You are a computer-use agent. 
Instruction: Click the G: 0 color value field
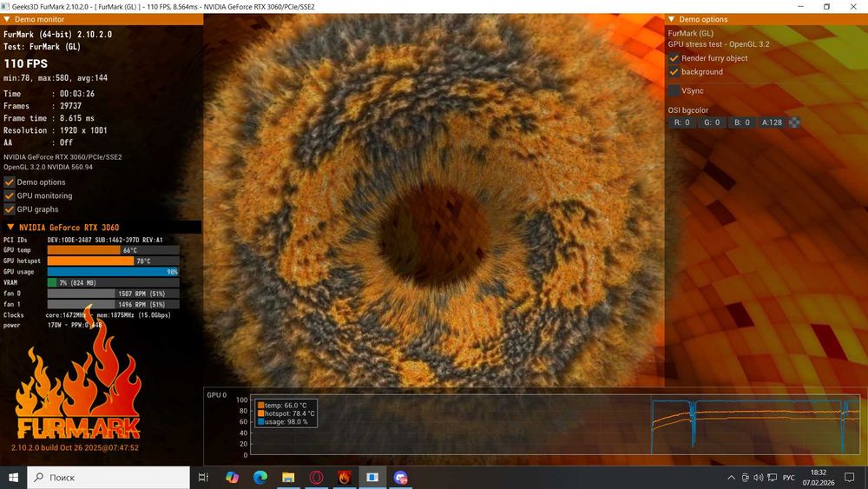[x=712, y=122]
